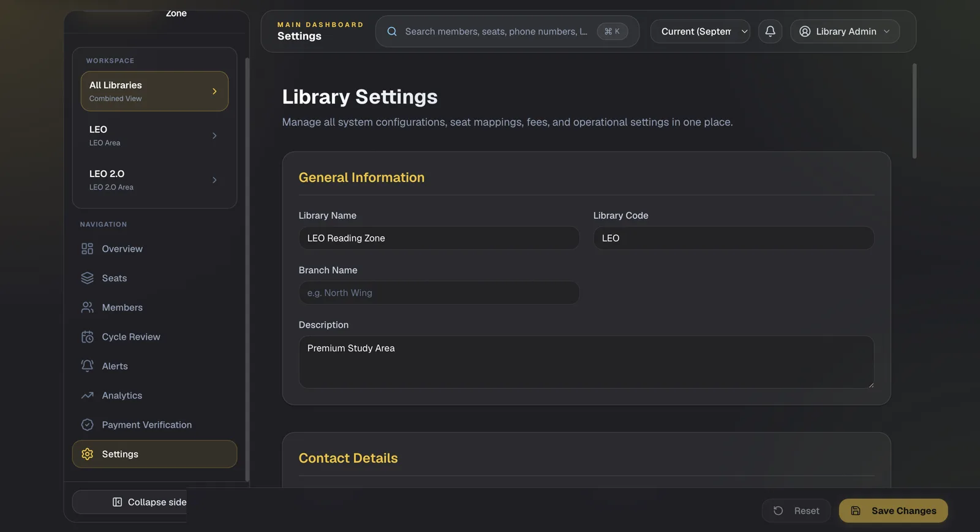980x532 pixels.
Task: Open the Analytics page
Action: [154, 395]
